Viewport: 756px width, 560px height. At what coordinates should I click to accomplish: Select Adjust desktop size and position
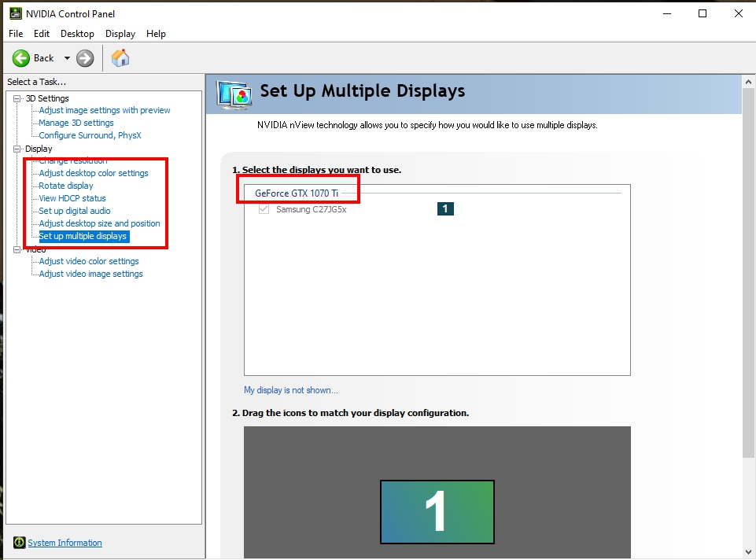(x=99, y=223)
